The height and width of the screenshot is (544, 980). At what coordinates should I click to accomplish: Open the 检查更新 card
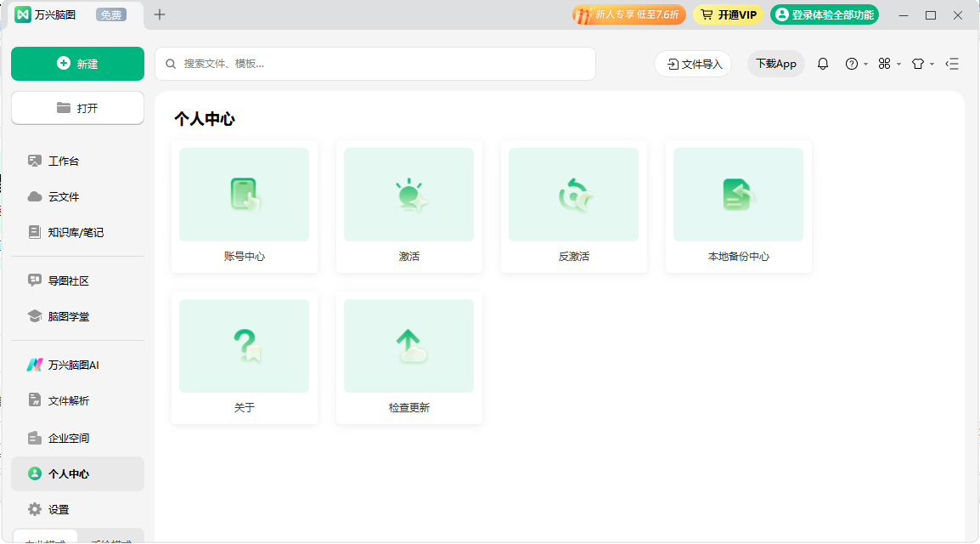408,359
